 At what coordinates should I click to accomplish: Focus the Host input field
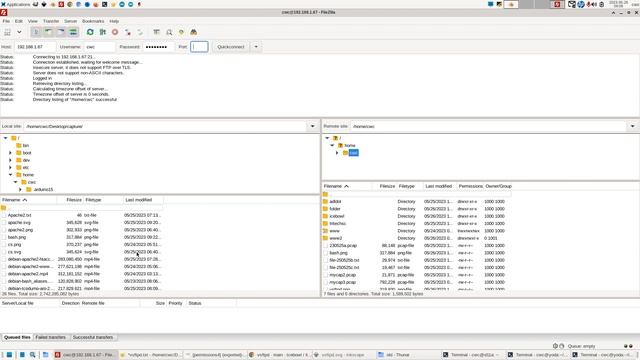click(35, 47)
